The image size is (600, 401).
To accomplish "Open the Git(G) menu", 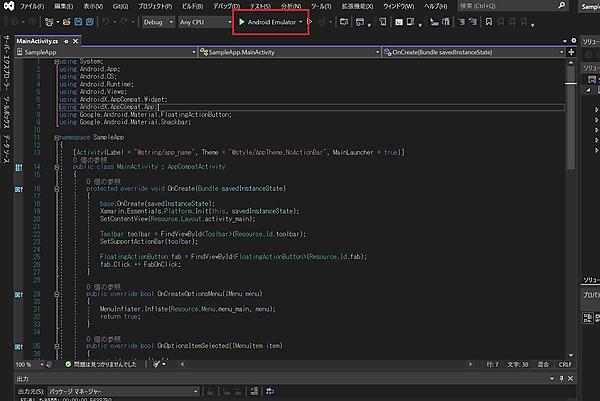I will click(119, 6).
